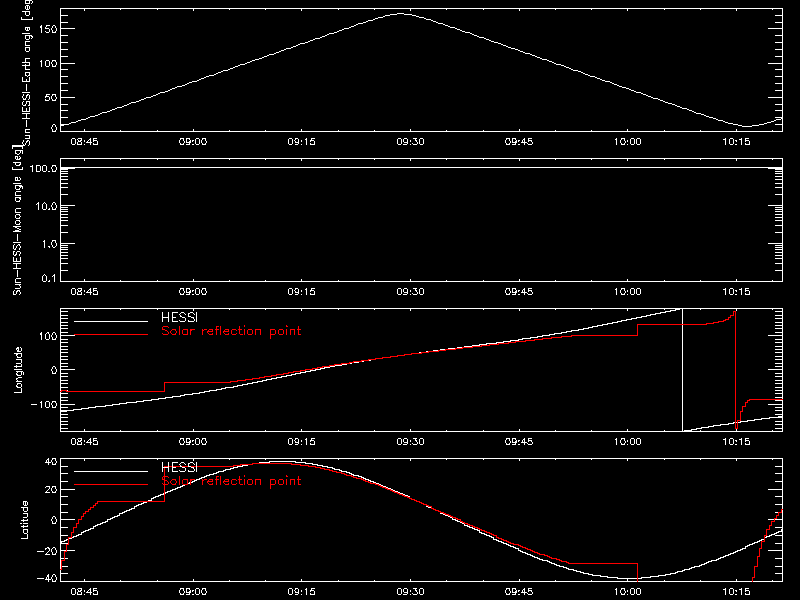This screenshot has width=800, height=600.
Task: Select HESSI legend label in Longitude plot
Action: click(179, 317)
